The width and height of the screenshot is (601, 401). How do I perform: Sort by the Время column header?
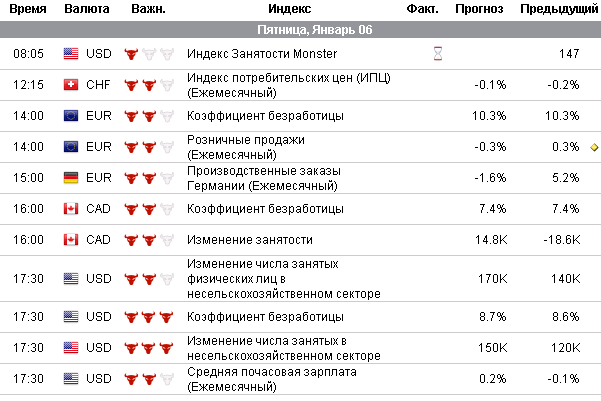(x=25, y=9)
